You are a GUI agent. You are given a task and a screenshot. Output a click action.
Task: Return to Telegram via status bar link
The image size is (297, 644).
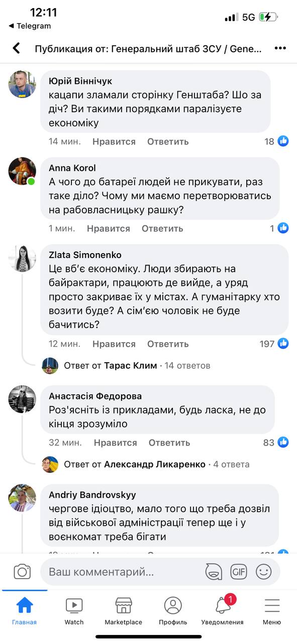click(30, 26)
